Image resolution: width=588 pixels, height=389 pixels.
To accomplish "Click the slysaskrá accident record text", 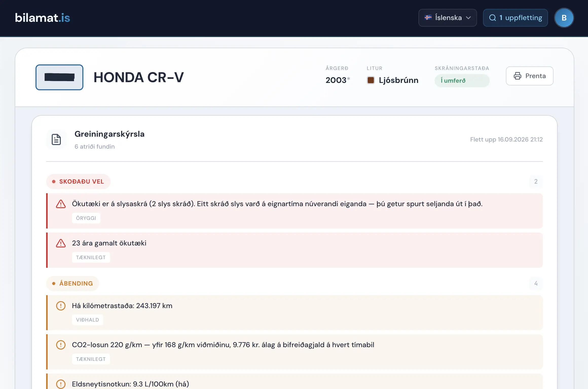I will coord(277,204).
